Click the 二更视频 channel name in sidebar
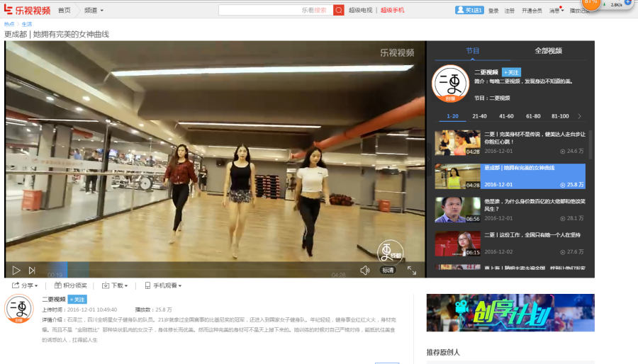 pos(486,72)
